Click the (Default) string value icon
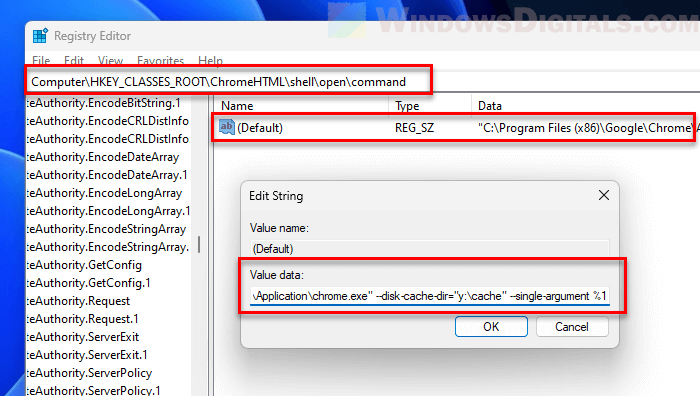Screen dimensions: 700x396 tap(226, 127)
